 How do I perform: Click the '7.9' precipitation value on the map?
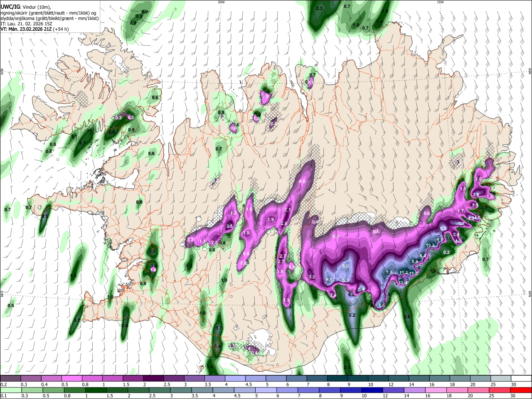tap(389, 273)
